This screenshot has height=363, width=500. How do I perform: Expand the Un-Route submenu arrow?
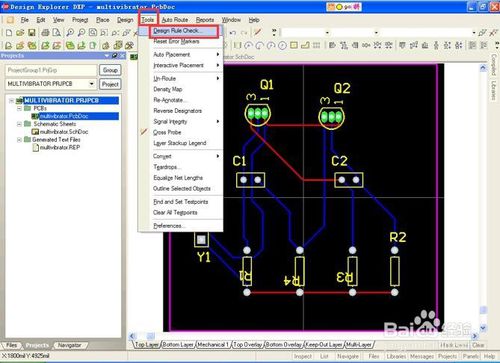point(218,78)
